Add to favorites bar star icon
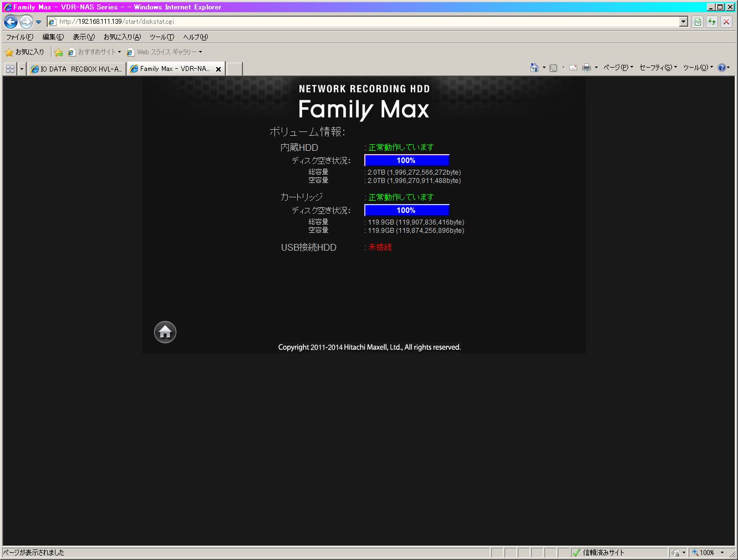 click(59, 52)
